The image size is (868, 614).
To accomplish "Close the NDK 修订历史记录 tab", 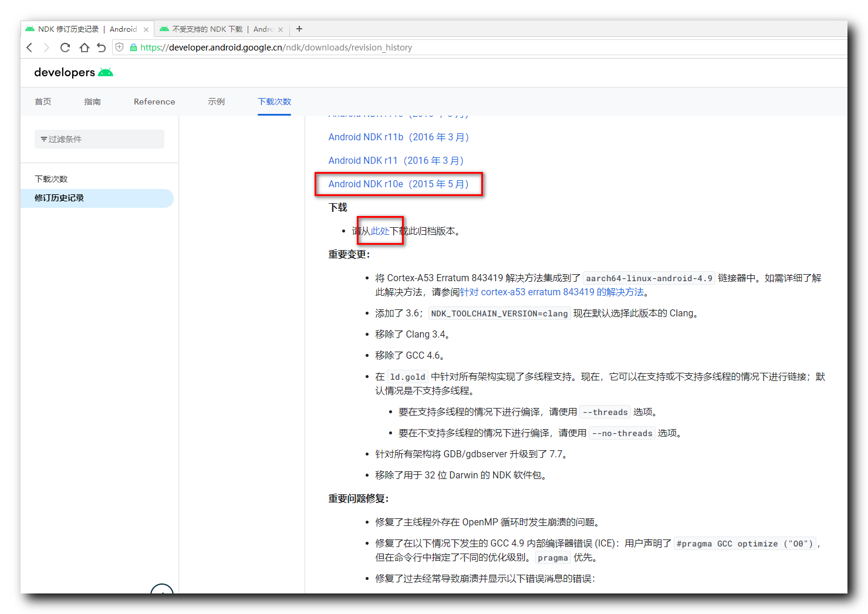I will (146, 29).
